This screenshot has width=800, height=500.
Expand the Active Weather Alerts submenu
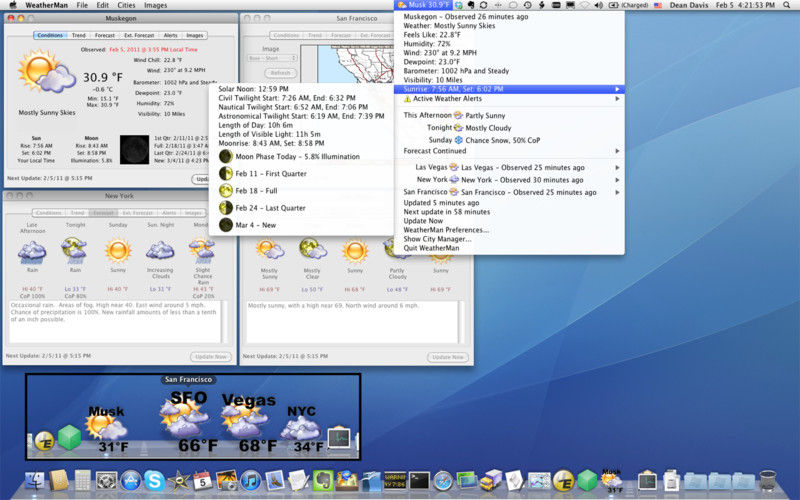pos(509,98)
